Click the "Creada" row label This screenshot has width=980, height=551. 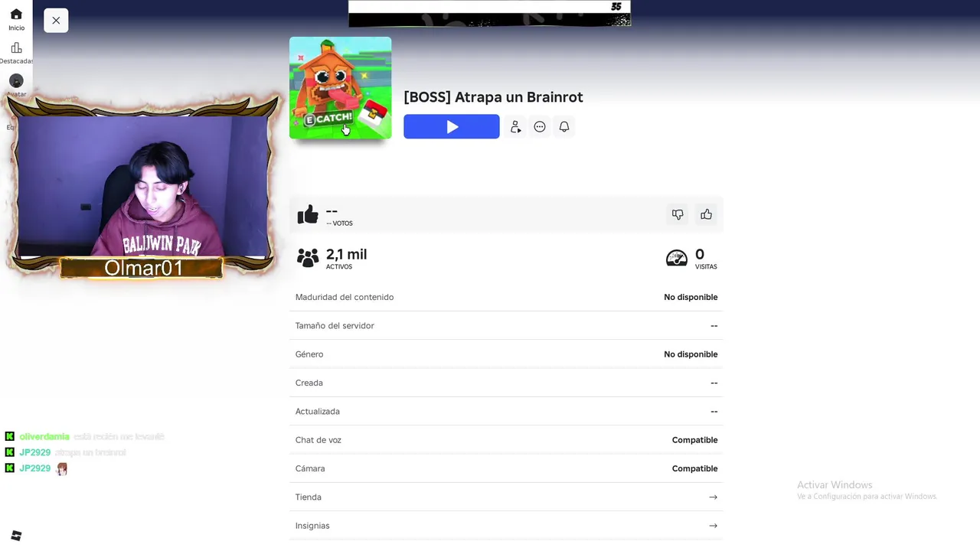[x=309, y=383]
